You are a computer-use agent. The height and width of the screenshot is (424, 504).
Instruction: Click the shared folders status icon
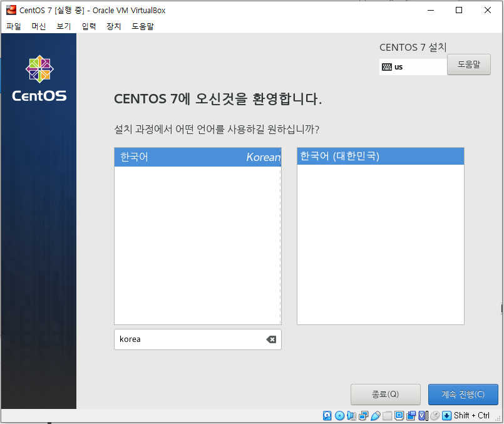388,416
